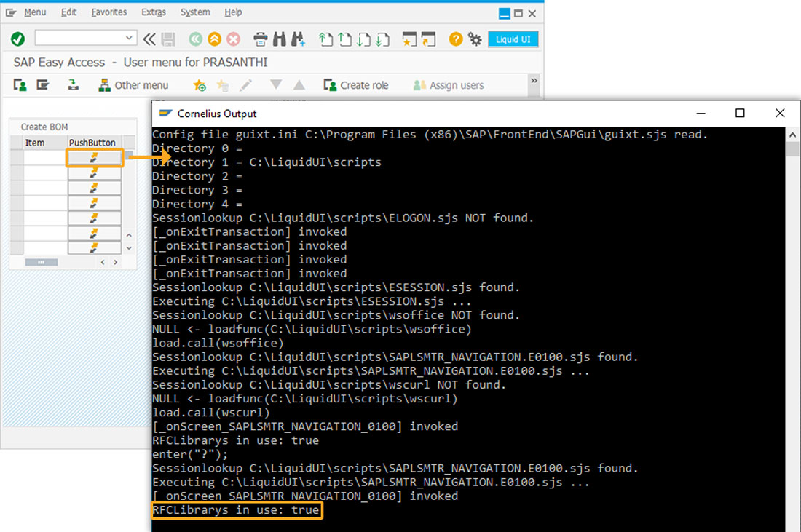Click the first Item cell in Create BOM
Image resolution: width=801 pixels, height=532 pixels.
click(x=45, y=158)
